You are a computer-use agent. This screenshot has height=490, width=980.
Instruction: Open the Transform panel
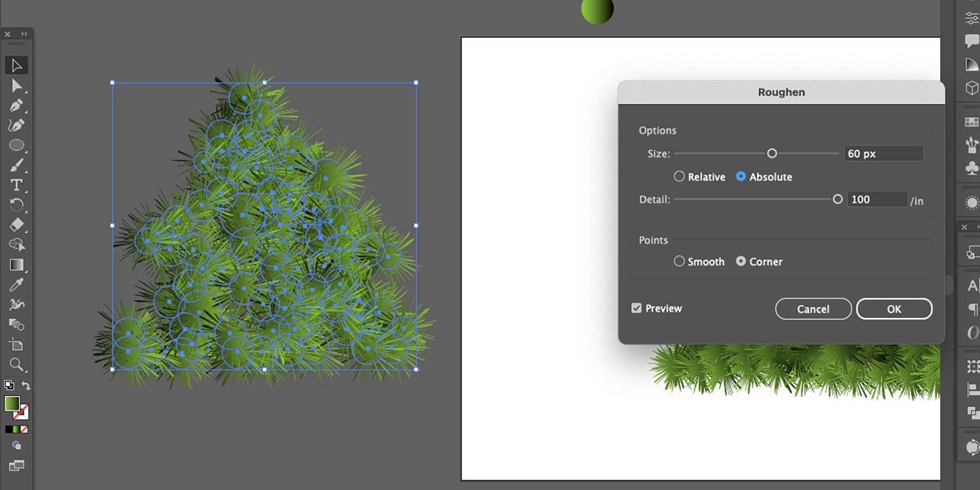click(x=972, y=366)
